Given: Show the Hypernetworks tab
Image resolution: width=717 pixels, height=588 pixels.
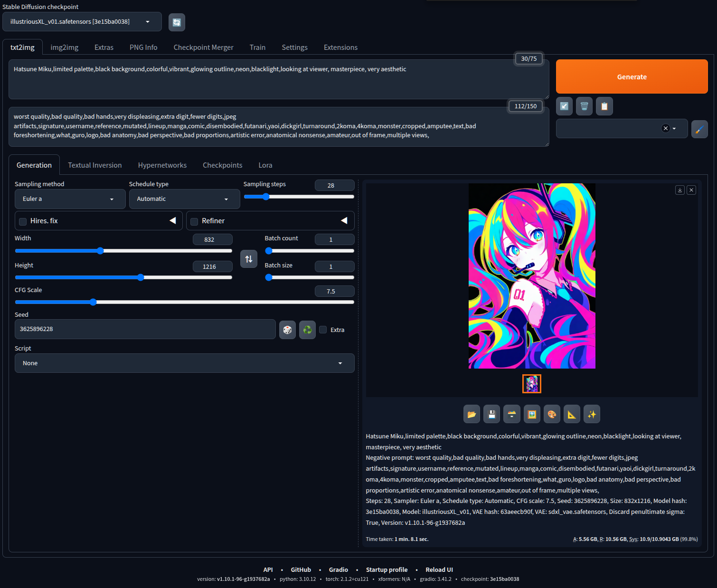Looking at the screenshot, I should pos(162,165).
